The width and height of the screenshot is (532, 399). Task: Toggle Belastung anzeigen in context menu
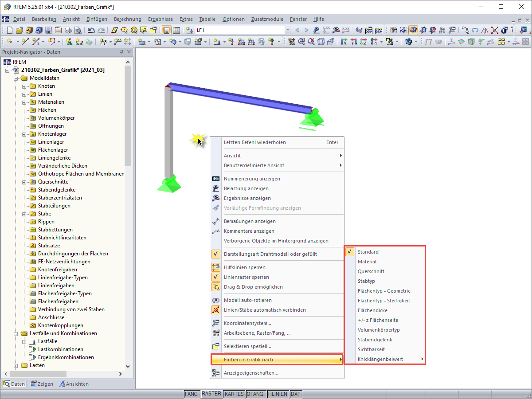[277, 188]
